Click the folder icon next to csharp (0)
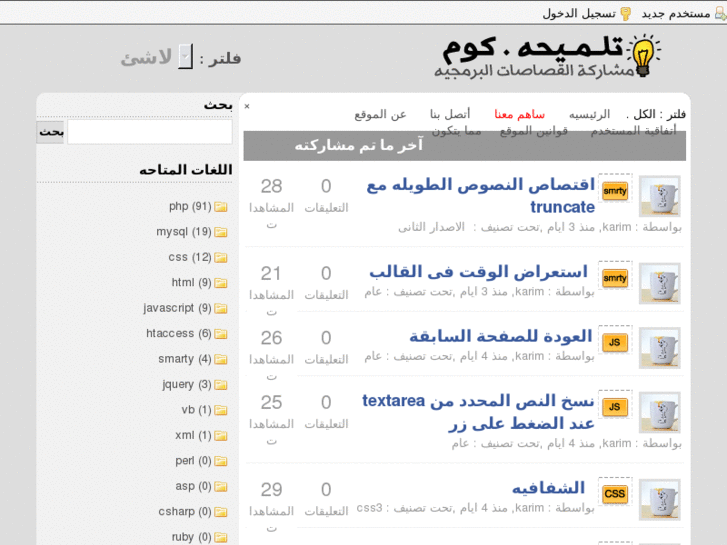727x545 pixels. (221, 512)
